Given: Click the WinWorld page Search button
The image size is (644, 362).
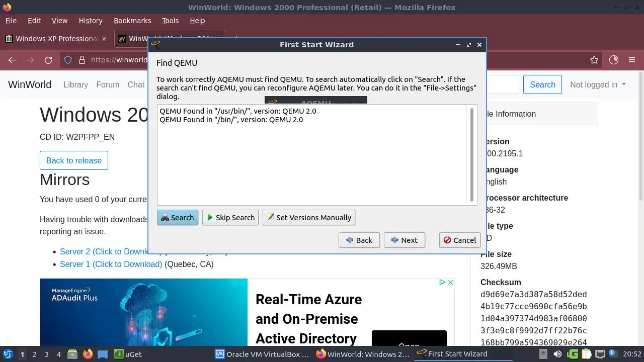Looking at the screenshot, I should pos(542,84).
